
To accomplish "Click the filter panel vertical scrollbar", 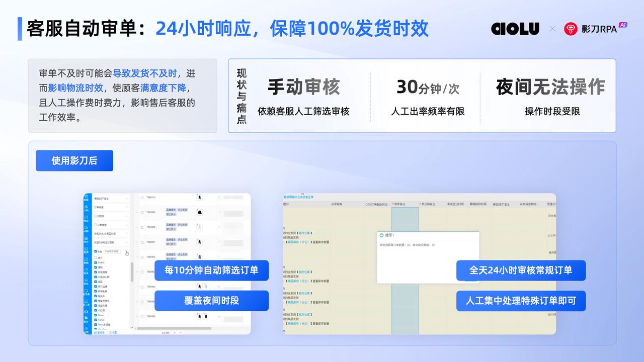I will 132,271.
